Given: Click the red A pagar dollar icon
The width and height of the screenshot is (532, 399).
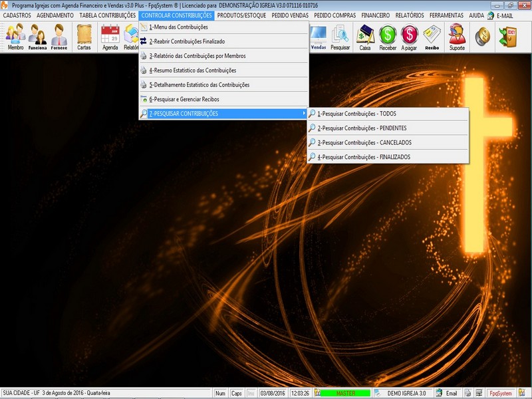Looking at the screenshot, I should pos(409,37).
